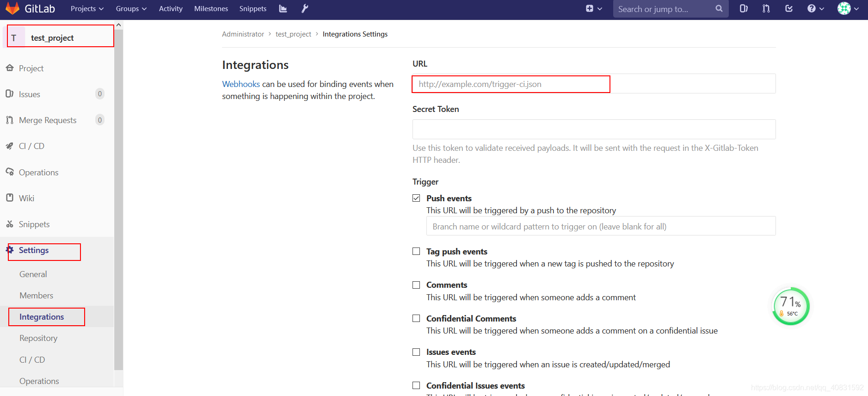Viewport: 868px width, 396px height.
Task: Click the Issues count badge
Action: pyautogui.click(x=99, y=94)
